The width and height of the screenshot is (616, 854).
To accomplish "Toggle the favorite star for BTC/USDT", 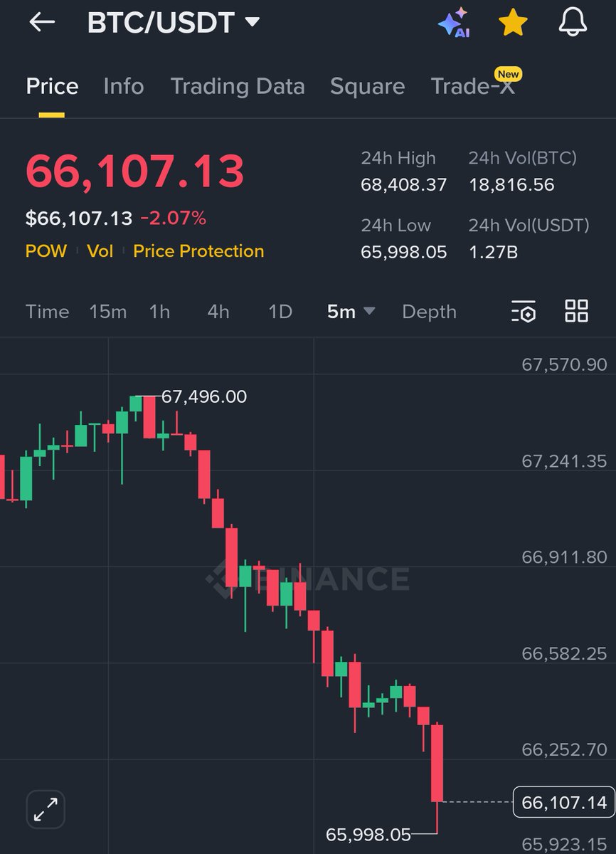I will click(x=512, y=23).
